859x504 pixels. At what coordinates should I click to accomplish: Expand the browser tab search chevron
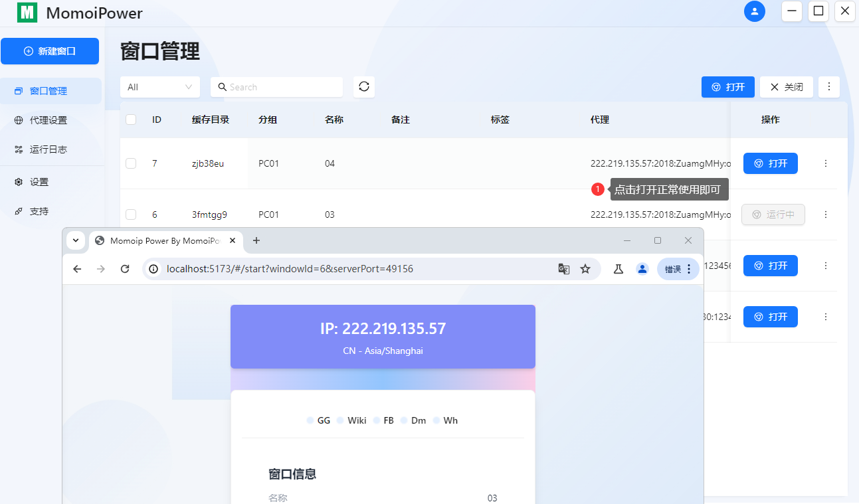(75, 240)
